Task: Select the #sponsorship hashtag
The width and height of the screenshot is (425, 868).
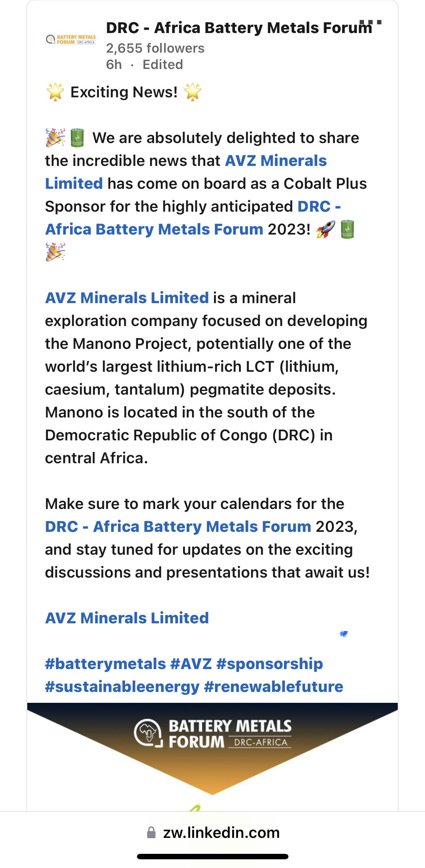Action: [270, 664]
